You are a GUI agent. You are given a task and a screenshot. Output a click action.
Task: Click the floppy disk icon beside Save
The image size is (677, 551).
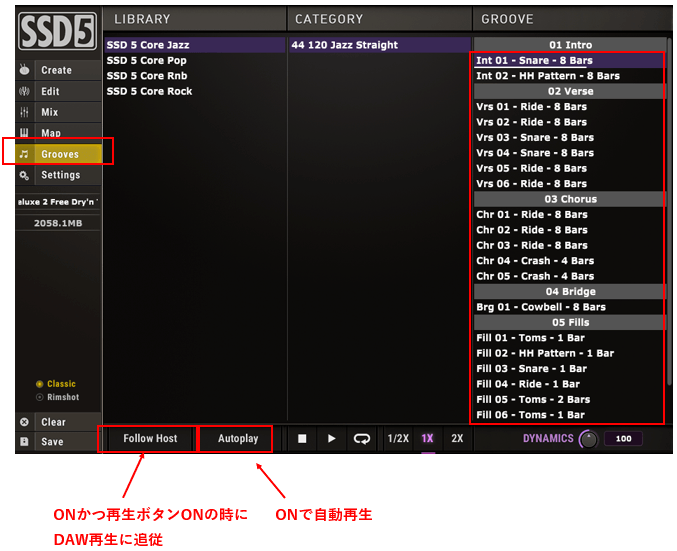pyautogui.click(x=25, y=442)
